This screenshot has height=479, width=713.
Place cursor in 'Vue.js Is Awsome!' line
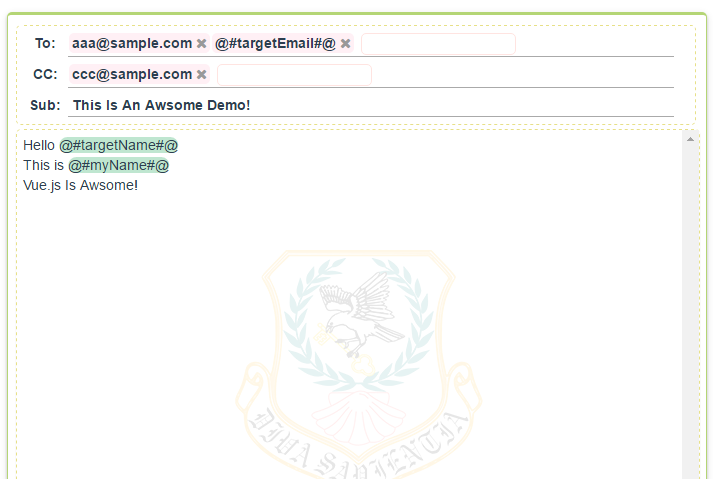80,186
